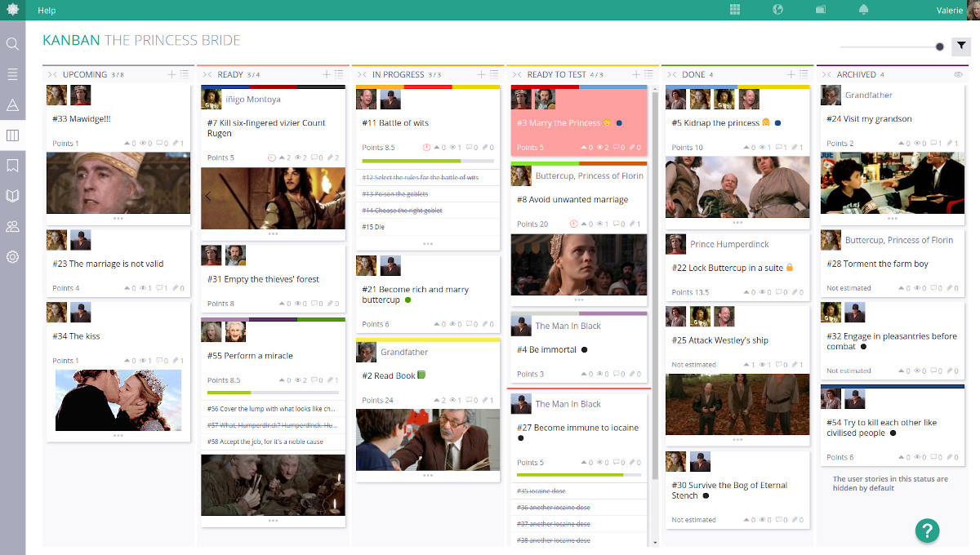The height and width of the screenshot is (555, 980).
Task: Open Valerie's avatar in top bar
Action: 973,10
